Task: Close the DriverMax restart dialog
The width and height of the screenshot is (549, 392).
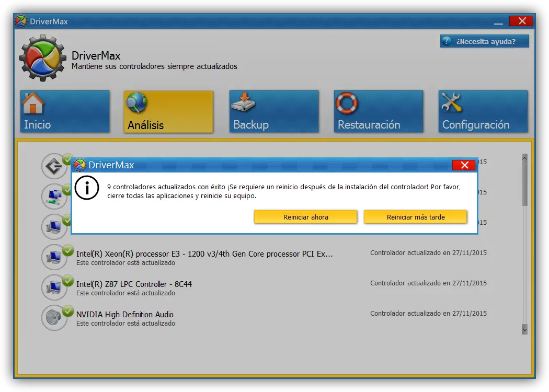Action: [x=464, y=165]
